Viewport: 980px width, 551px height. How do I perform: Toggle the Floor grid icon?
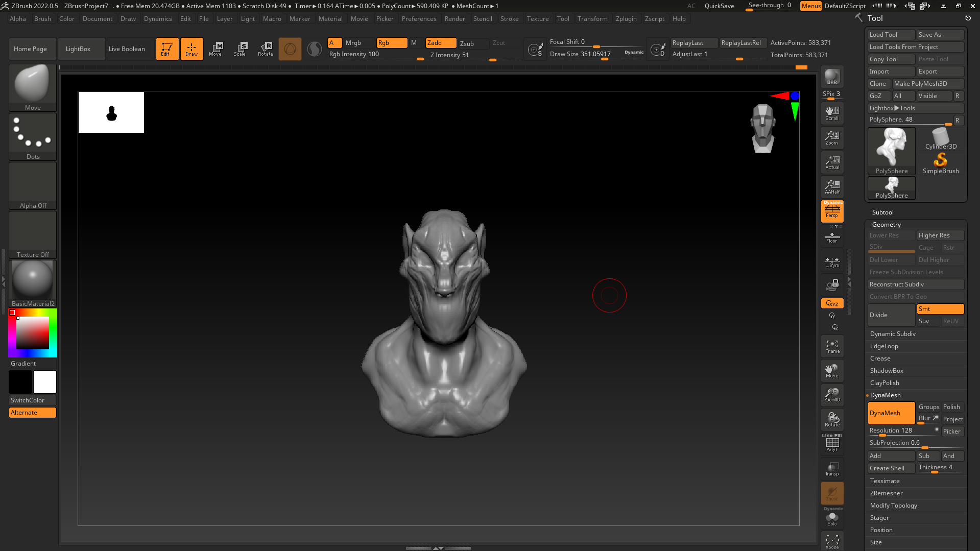tap(832, 237)
